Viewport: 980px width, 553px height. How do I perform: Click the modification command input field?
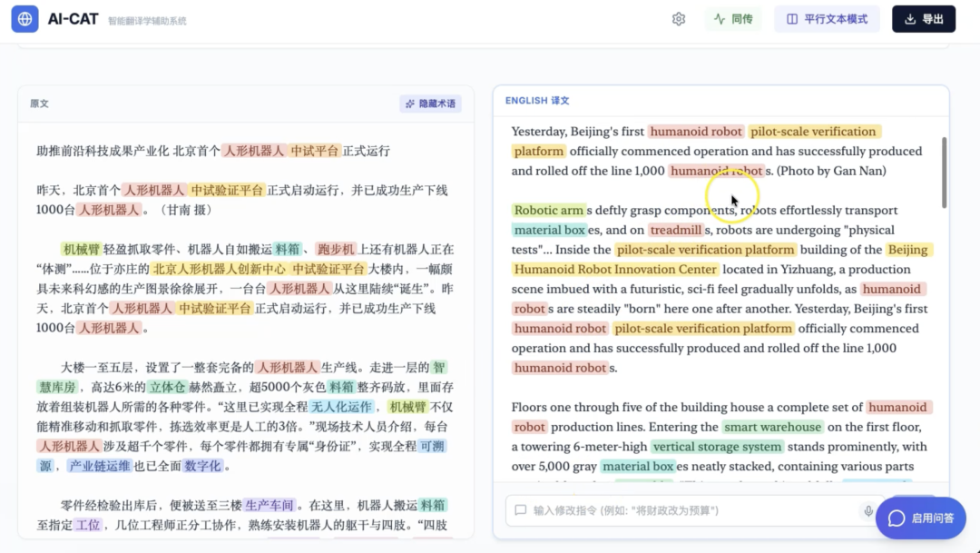[681, 511]
